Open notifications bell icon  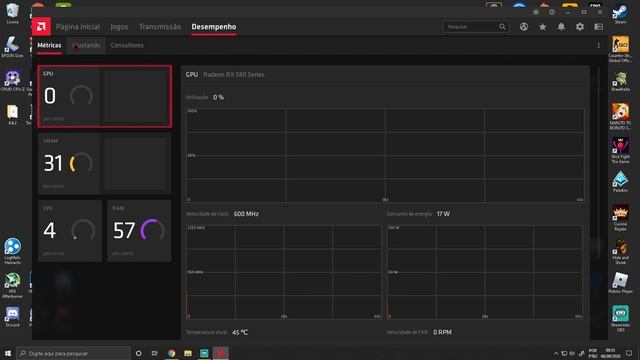tap(561, 27)
